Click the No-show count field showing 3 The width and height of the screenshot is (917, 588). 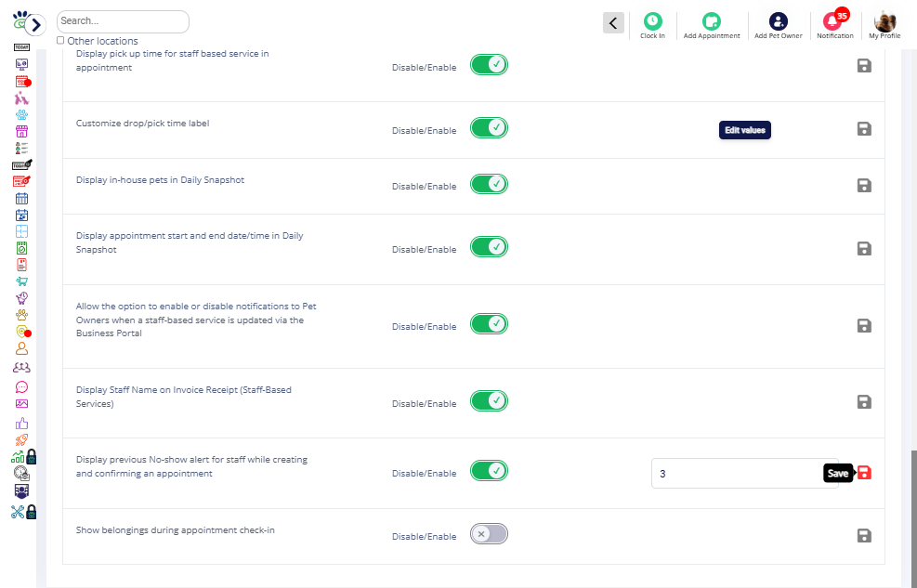coord(744,474)
